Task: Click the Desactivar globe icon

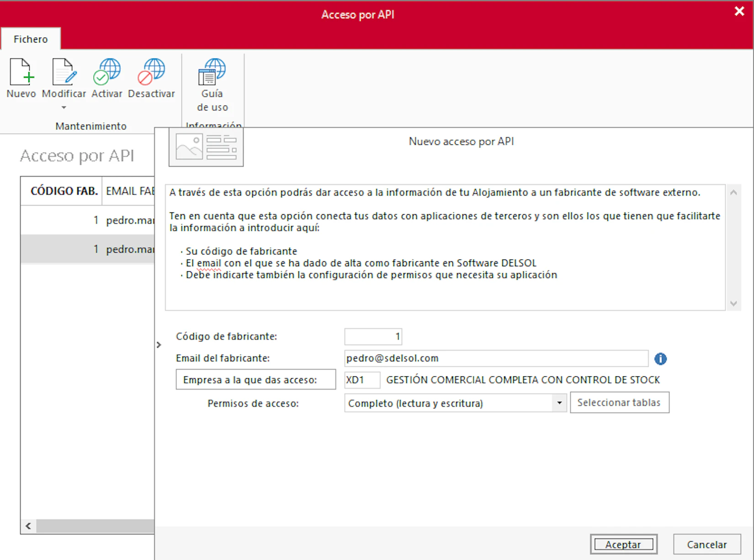Action: point(151,72)
